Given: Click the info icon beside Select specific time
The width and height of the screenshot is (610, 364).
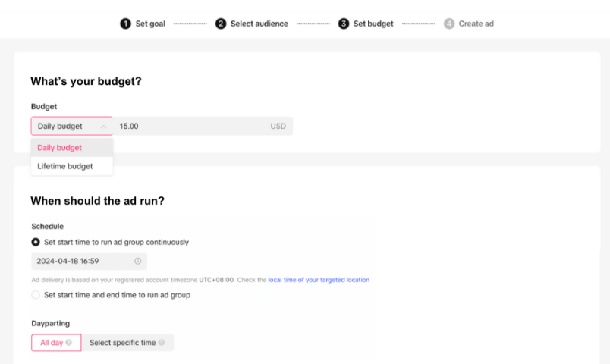Looking at the screenshot, I should pyautogui.click(x=162, y=343).
